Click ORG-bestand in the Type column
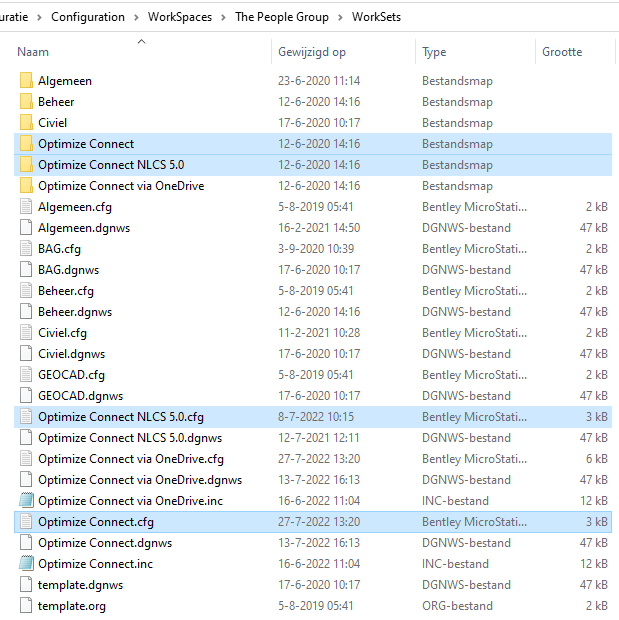 (457, 605)
